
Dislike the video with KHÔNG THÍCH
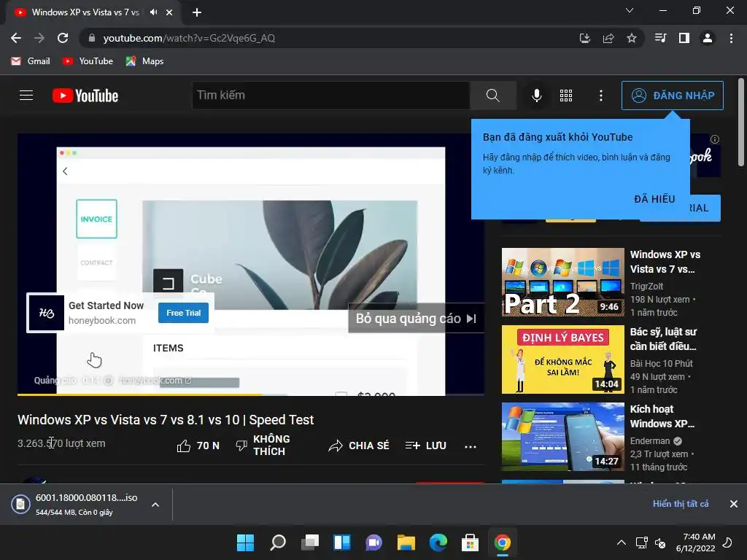263,446
